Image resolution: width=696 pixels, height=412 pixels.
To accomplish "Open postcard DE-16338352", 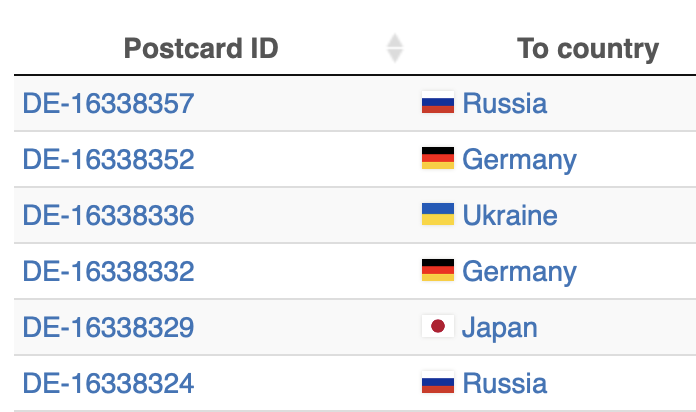I will pos(108,159).
